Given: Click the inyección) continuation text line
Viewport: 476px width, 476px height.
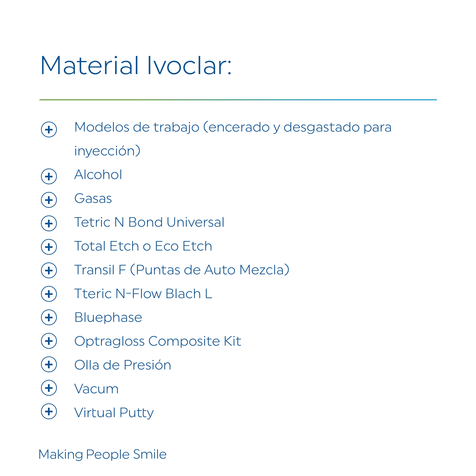Looking at the screenshot, I should coord(107,151).
